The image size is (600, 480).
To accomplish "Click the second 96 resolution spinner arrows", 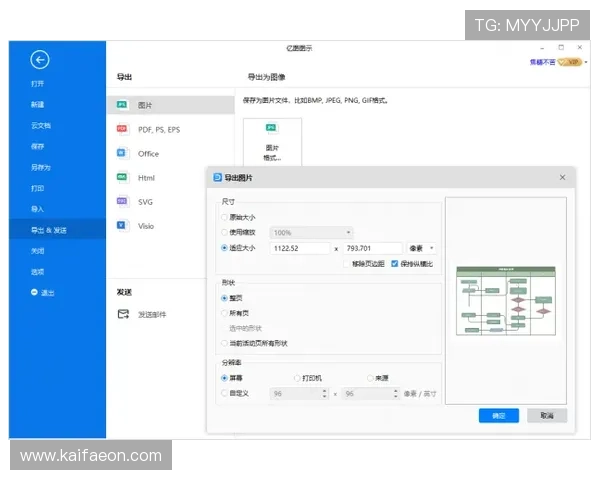I will pos(396,393).
